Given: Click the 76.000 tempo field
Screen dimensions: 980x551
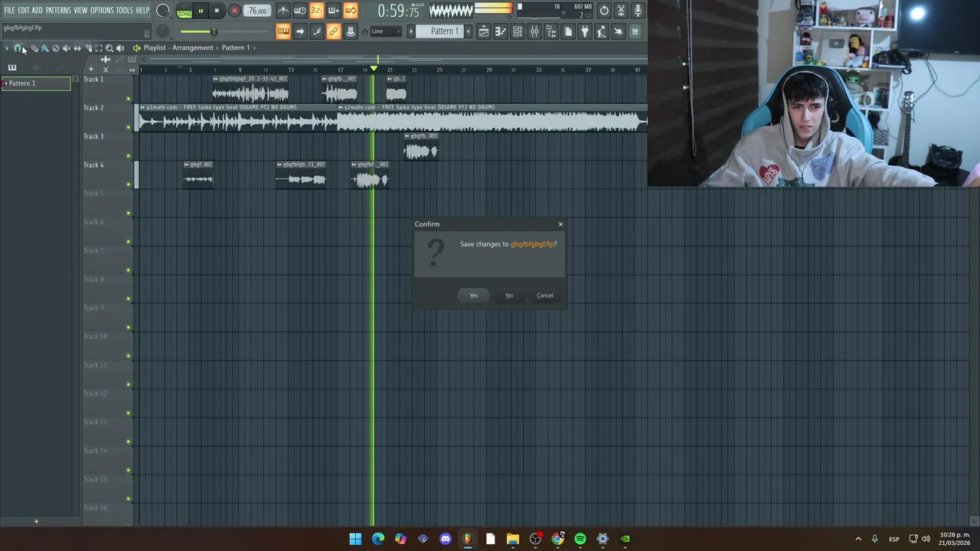Looking at the screenshot, I should click(258, 11).
